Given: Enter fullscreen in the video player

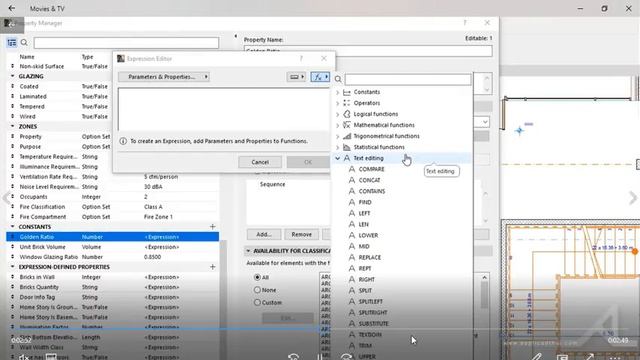Looking at the screenshot, I should [x=589, y=357].
